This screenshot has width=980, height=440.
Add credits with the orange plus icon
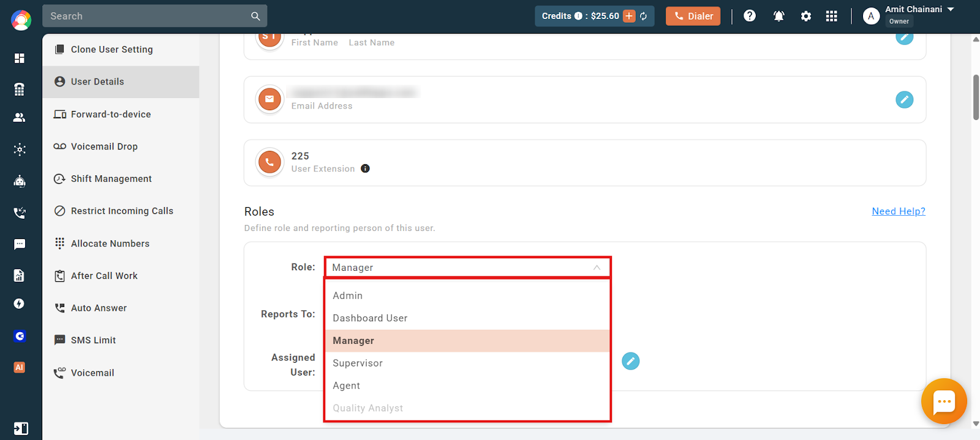[629, 16]
